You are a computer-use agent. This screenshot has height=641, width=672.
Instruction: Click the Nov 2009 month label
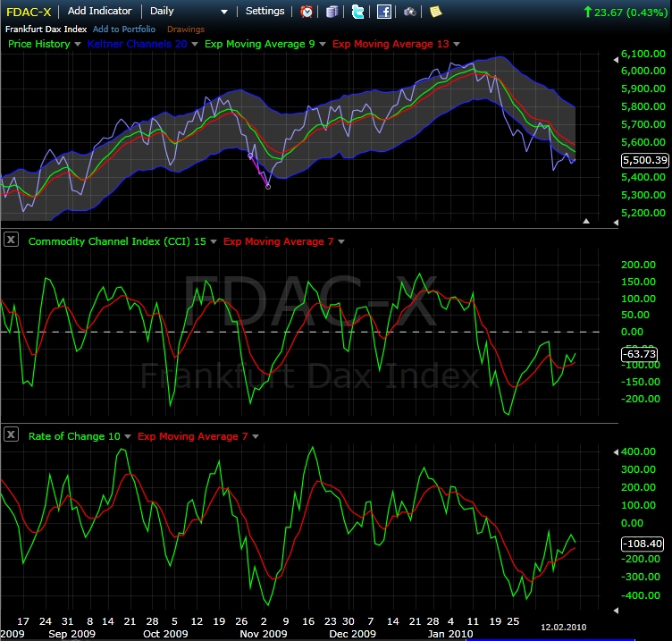(263, 634)
